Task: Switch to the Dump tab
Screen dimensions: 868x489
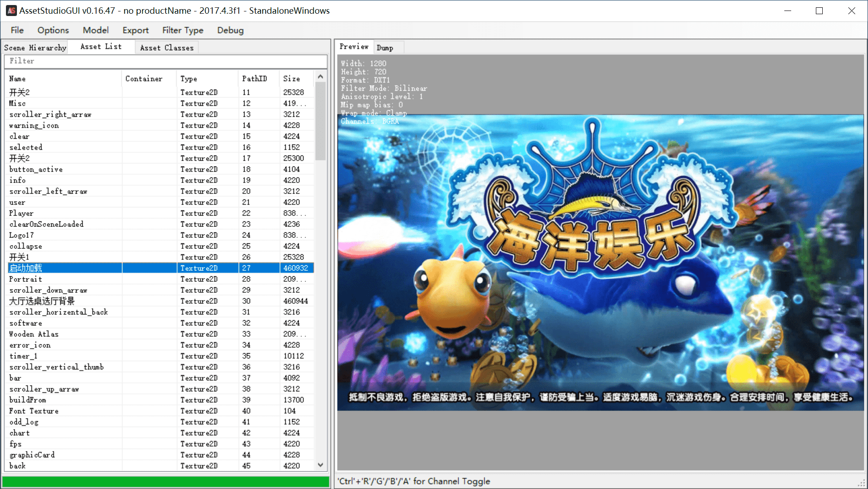Action: tap(385, 48)
